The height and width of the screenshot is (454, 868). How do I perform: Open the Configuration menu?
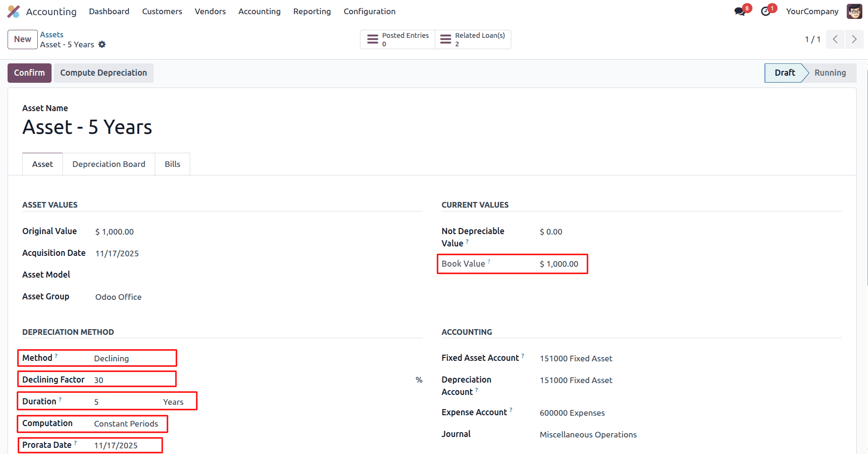pyautogui.click(x=369, y=11)
